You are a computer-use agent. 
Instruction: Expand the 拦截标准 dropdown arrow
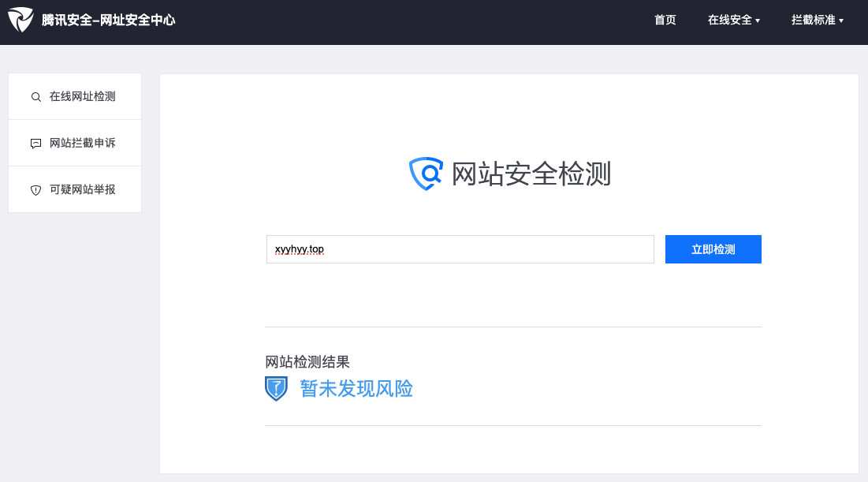tap(841, 21)
